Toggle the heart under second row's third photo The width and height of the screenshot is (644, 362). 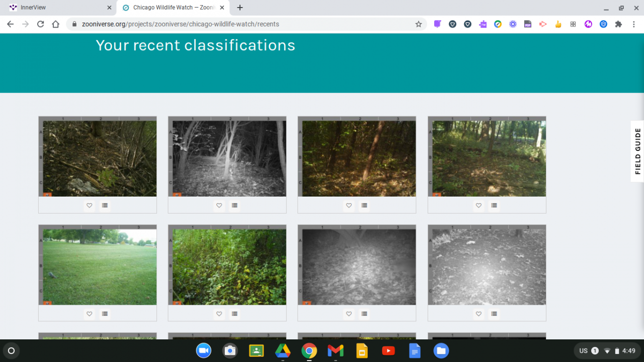[x=349, y=314]
